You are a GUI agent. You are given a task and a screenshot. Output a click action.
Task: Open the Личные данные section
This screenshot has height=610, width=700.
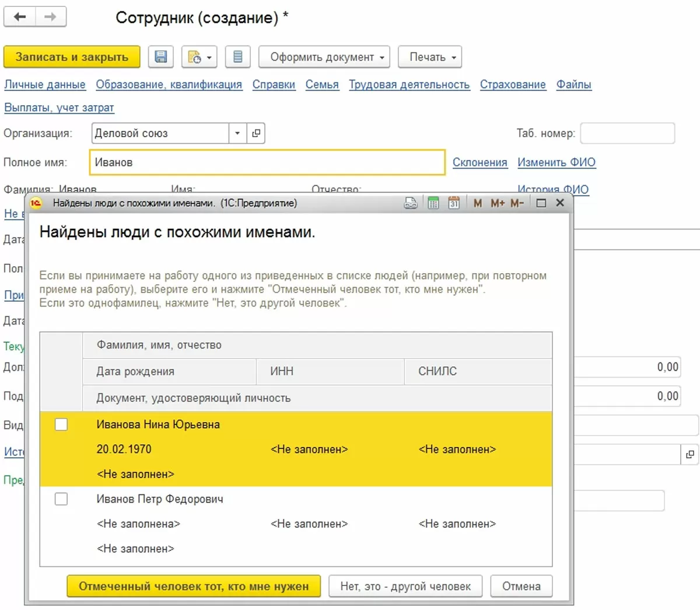(45, 85)
